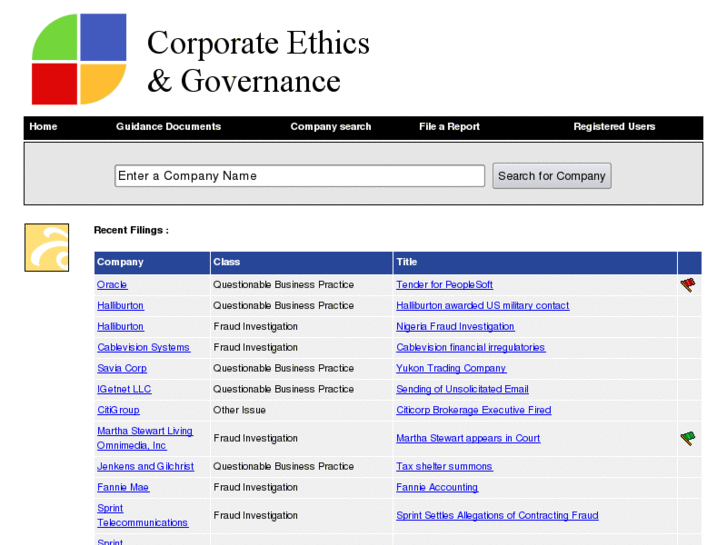The image size is (727, 545).
Task: Click the Search for Company button
Action: (x=552, y=176)
